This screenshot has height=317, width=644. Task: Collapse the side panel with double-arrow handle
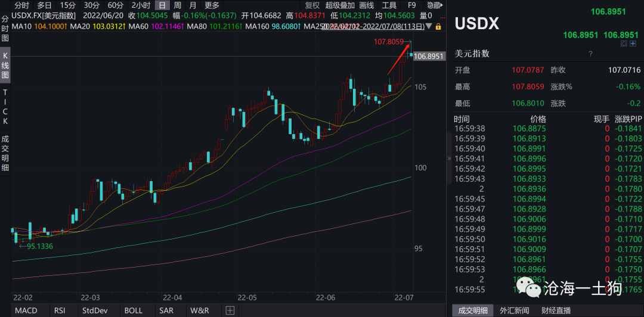[x=449, y=158]
